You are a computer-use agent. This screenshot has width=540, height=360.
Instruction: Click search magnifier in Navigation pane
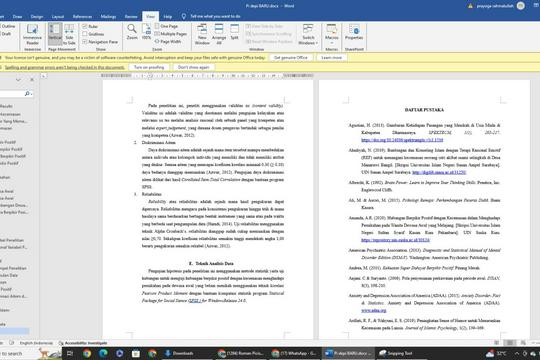[x=28, y=93]
